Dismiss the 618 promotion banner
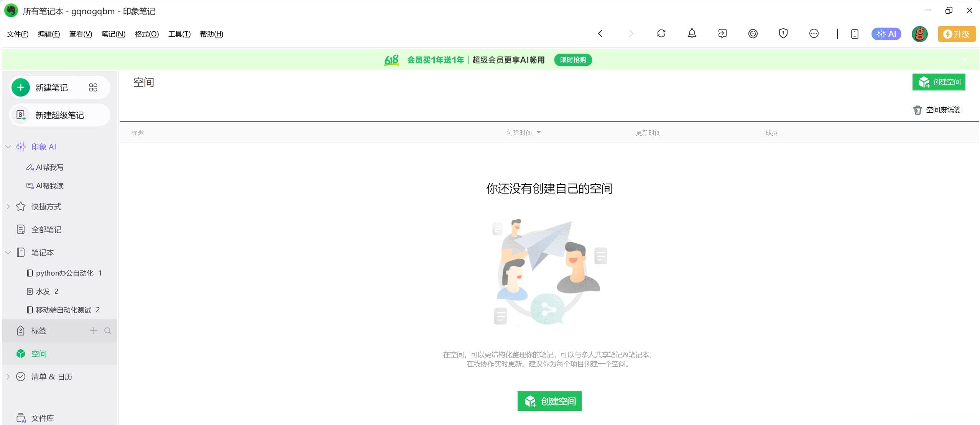 coord(965,60)
